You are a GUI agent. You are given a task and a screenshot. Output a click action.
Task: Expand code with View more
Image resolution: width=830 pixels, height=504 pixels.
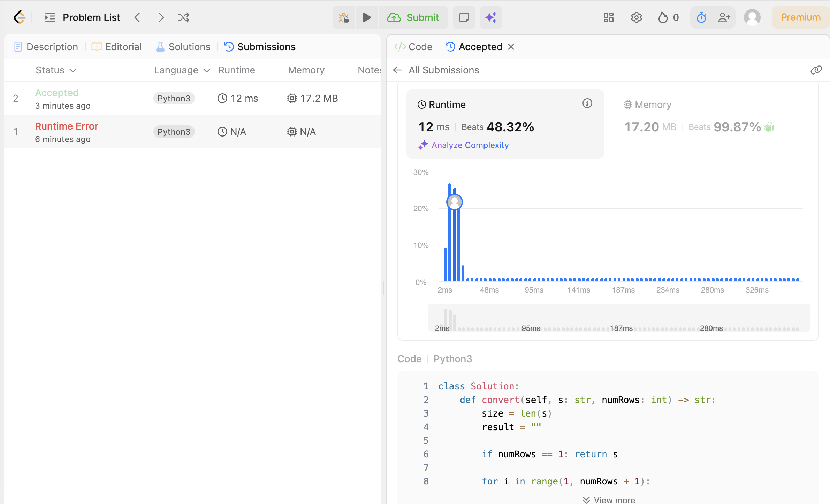[x=609, y=499]
